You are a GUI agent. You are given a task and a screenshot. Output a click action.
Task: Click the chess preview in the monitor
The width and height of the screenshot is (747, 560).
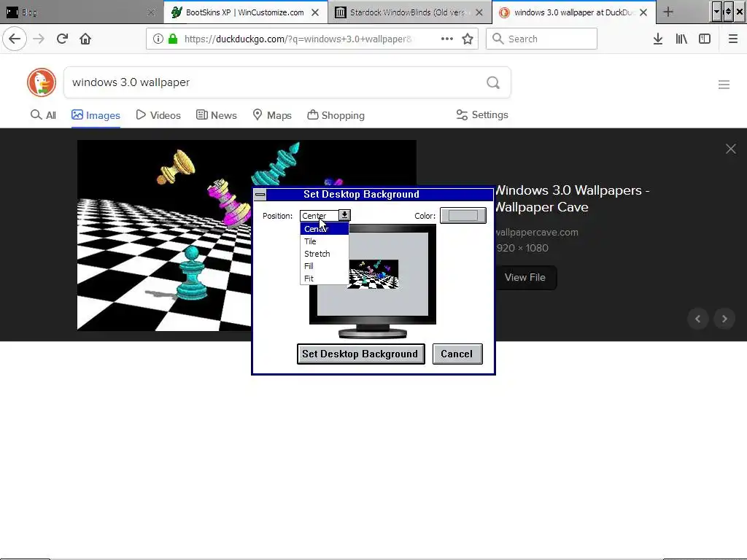[x=373, y=274]
